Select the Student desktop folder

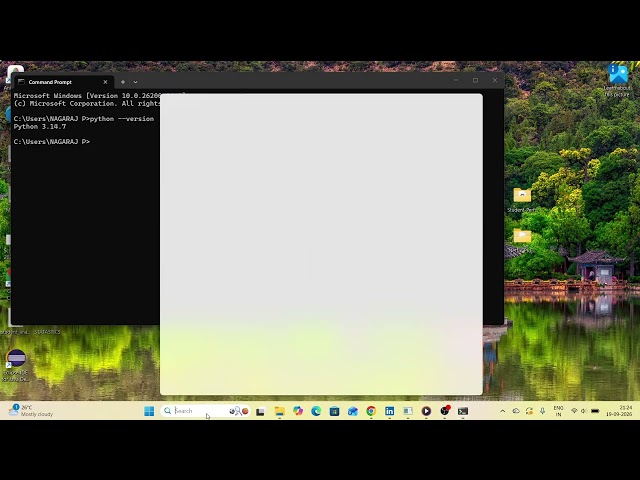coord(522,200)
